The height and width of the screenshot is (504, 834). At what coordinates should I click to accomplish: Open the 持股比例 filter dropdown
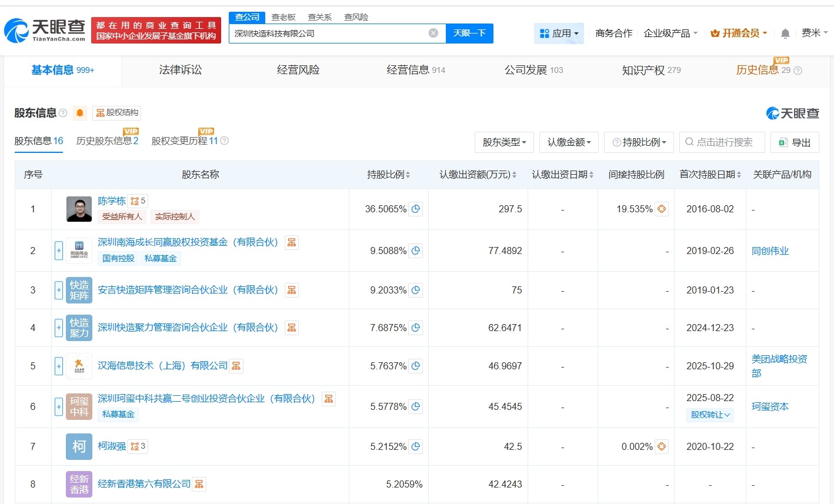(639, 142)
